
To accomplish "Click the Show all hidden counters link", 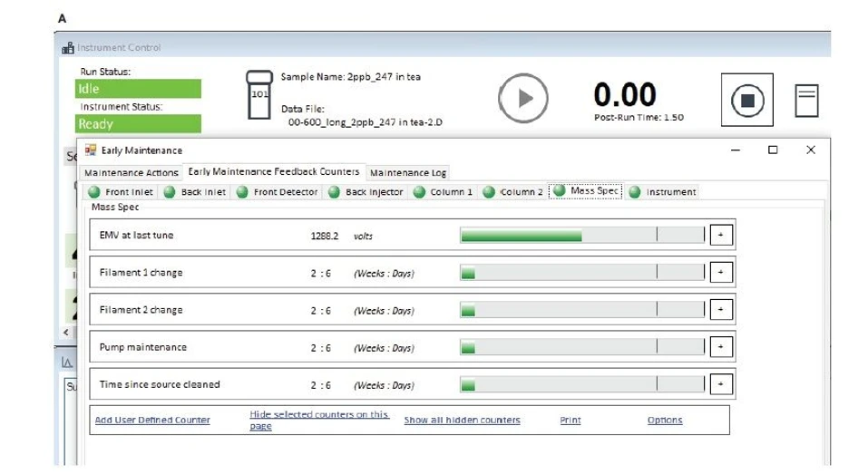I will [x=463, y=420].
